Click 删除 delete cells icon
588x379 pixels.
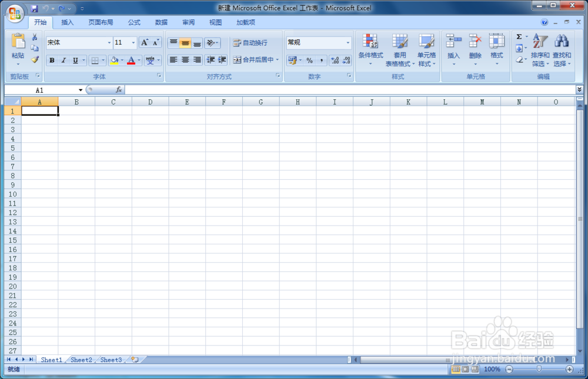tap(475, 41)
